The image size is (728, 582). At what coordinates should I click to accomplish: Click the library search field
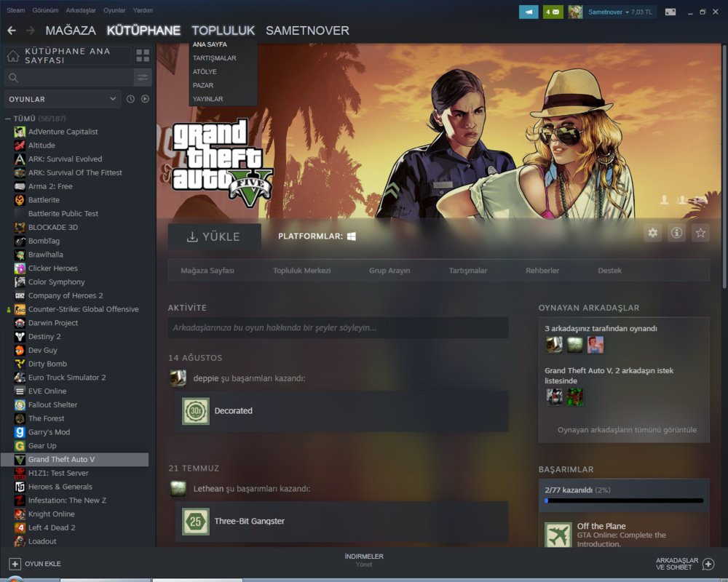pyautogui.click(x=68, y=78)
